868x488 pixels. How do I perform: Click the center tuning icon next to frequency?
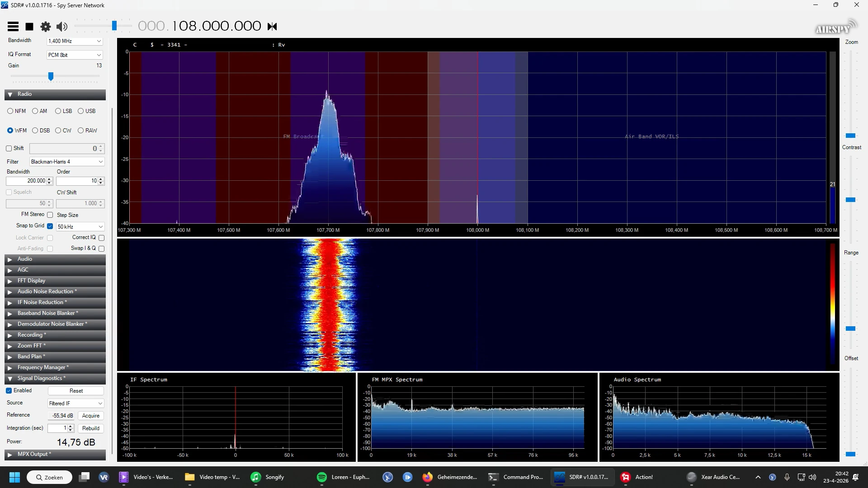(x=272, y=27)
